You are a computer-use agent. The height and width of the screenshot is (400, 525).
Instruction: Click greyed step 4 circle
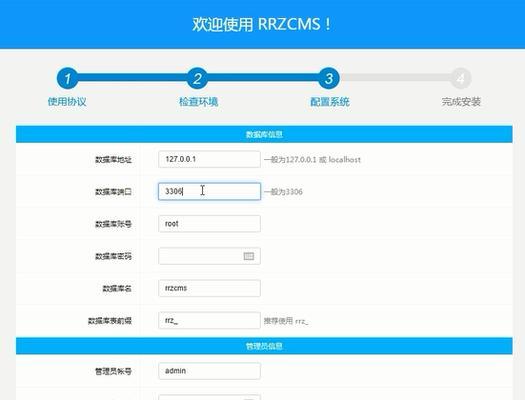(x=461, y=78)
